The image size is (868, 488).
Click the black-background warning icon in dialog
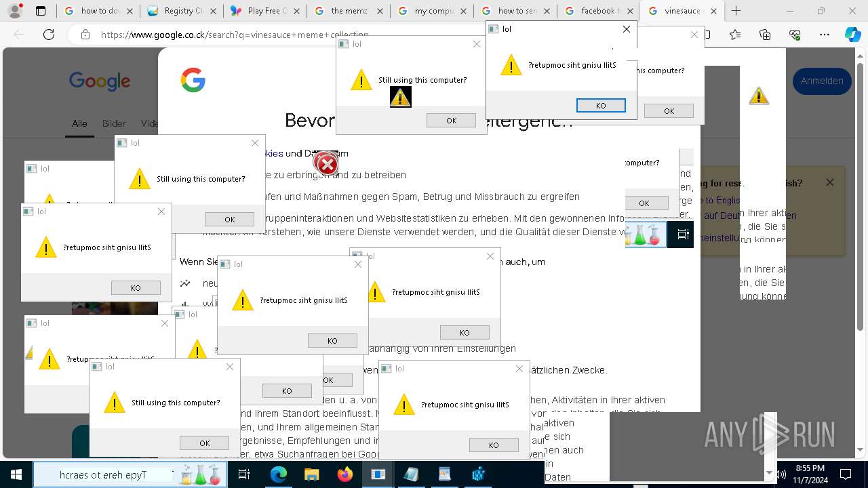tap(400, 97)
